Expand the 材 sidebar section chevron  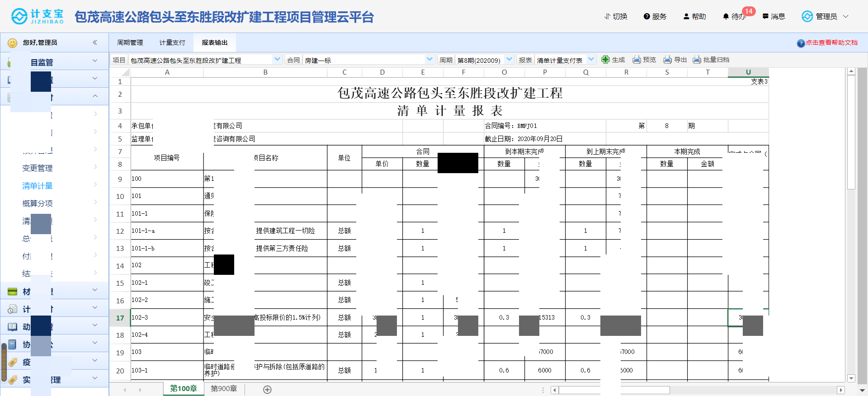[x=95, y=290]
